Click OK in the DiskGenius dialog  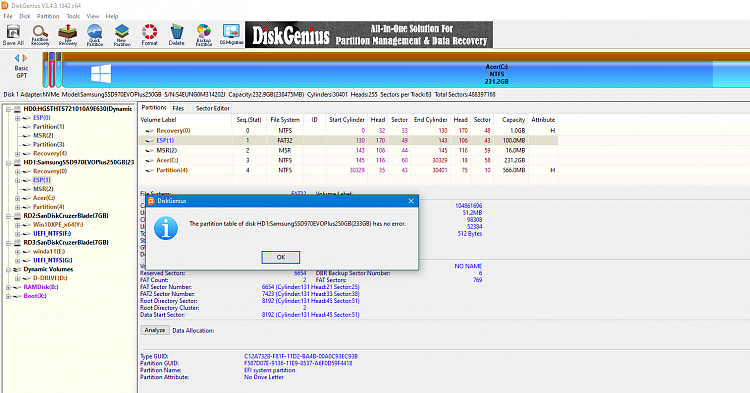click(281, 257)
